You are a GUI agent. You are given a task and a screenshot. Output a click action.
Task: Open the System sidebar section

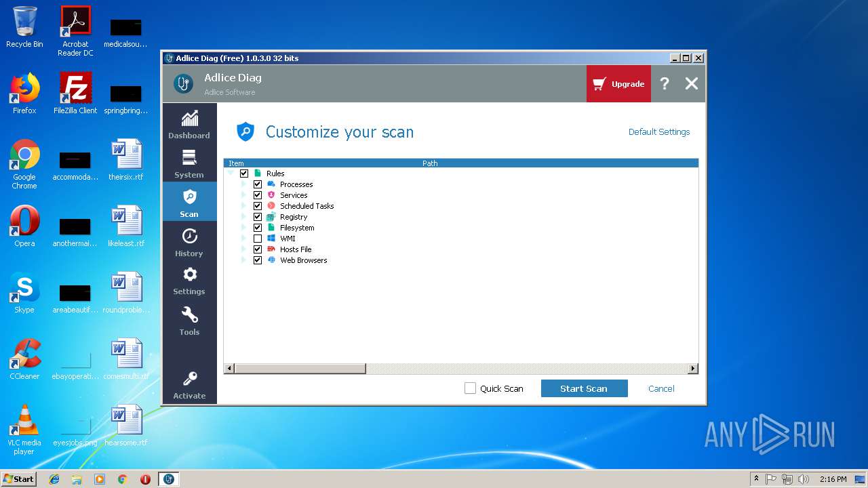[x=189, y=163]
